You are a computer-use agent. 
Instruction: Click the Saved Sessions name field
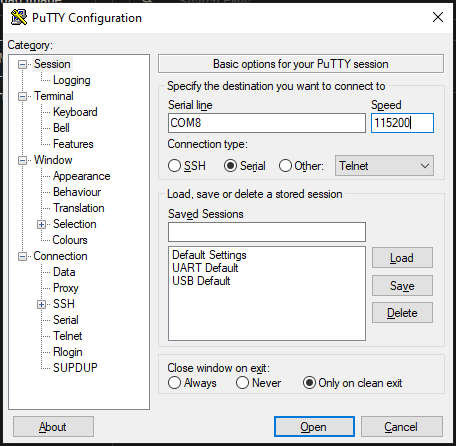(x=267, y=232)
